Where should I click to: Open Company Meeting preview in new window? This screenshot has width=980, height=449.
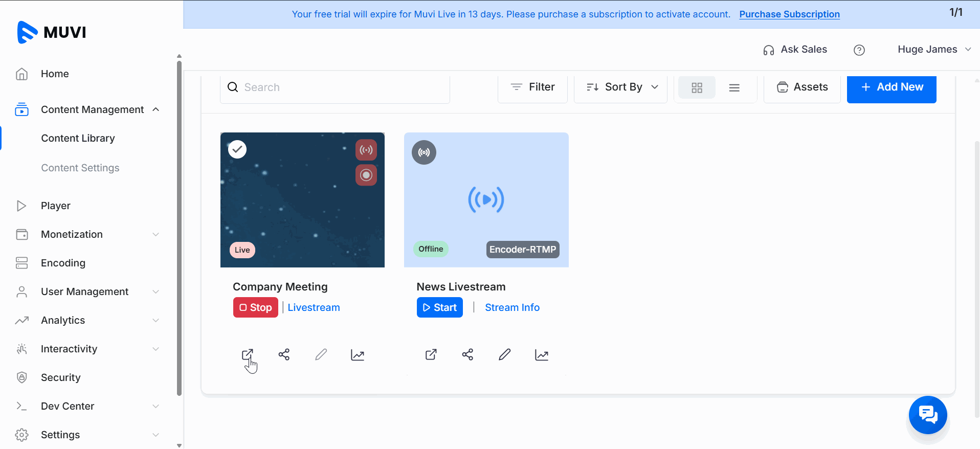247,354
